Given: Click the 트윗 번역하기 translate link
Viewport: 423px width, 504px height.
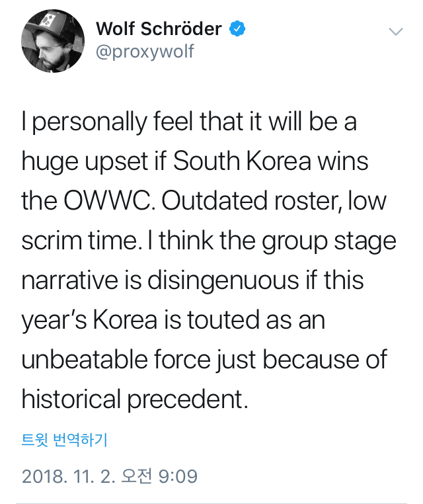Looking at the screenshot, I should [x=65, y=439].
